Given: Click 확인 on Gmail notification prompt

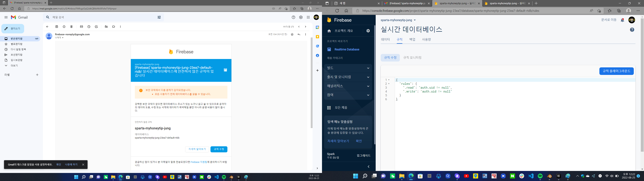Looking at the screenshot, I should pyautogui.click(x=59, y=165).
